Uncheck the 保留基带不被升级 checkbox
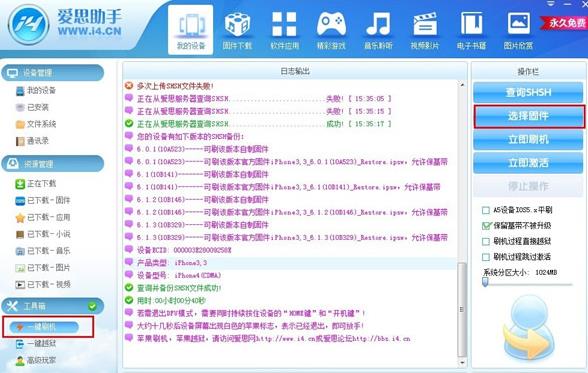Screen dimensions: 588x373 point(486,226)
